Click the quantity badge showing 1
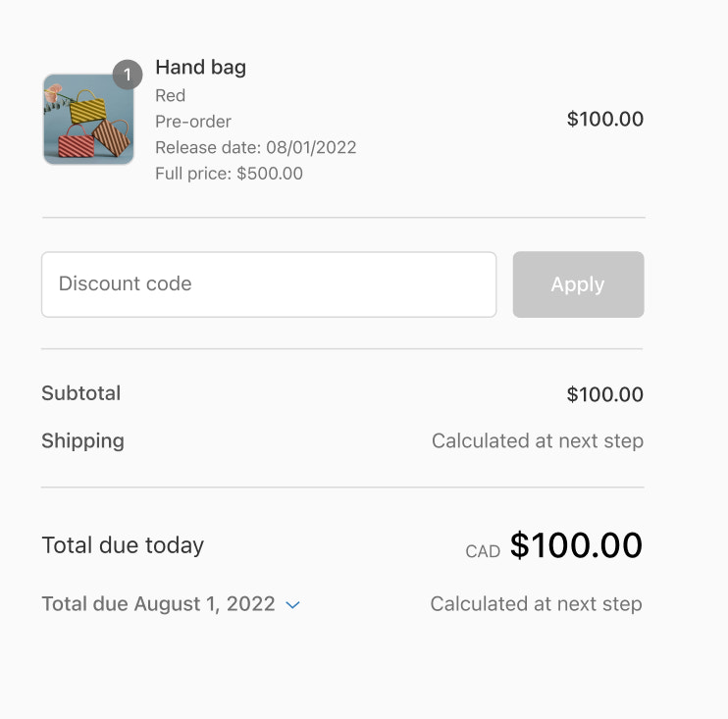Image resolution: width=728 pixels, height=719 pixels. [128, 75]
